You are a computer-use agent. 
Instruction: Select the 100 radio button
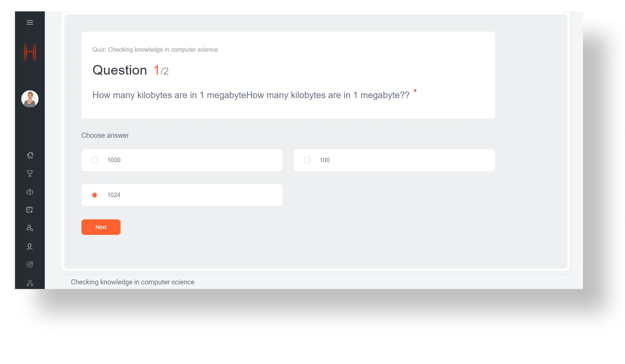tap(307, 160)
